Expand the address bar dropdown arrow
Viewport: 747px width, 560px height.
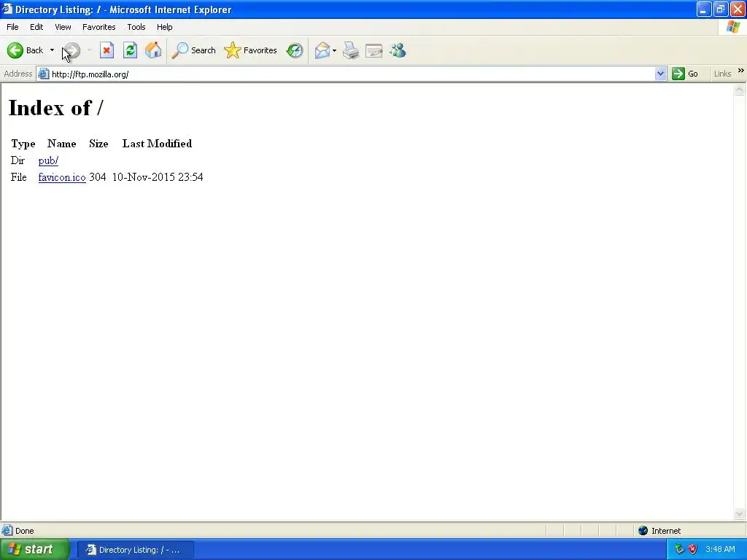[x=660, y=74]
